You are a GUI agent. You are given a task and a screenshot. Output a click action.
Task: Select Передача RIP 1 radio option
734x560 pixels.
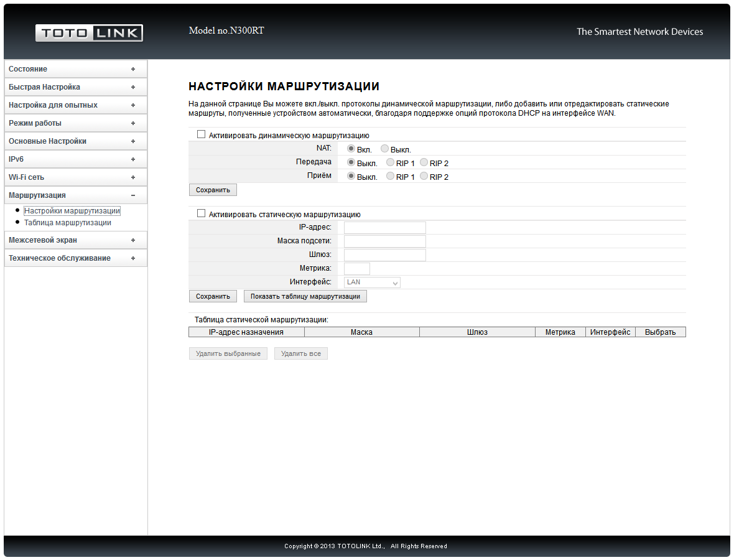click(x=390, y=162)
